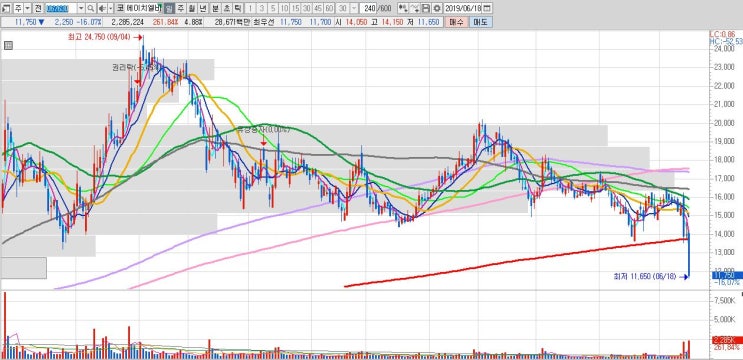Click the grid icon in chart corner
Screen dimensions: 743x360
[x=8, y=45]
